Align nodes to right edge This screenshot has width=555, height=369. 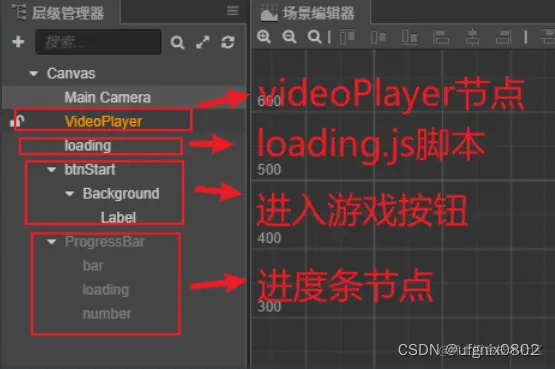click(x=503, y=37)
